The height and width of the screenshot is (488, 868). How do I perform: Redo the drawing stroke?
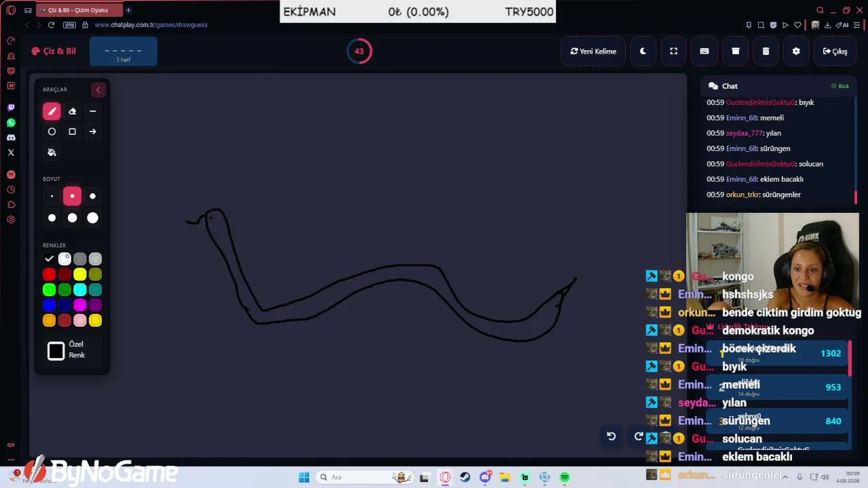(638, 436)
